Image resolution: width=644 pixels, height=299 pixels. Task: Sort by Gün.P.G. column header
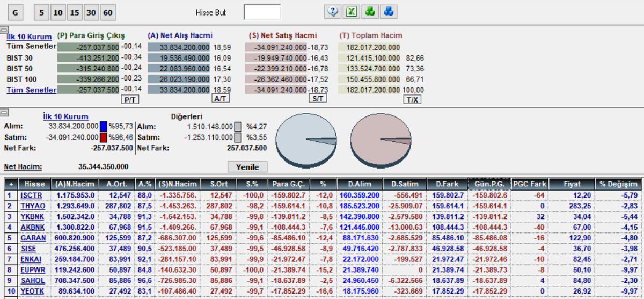click(488, 184)
